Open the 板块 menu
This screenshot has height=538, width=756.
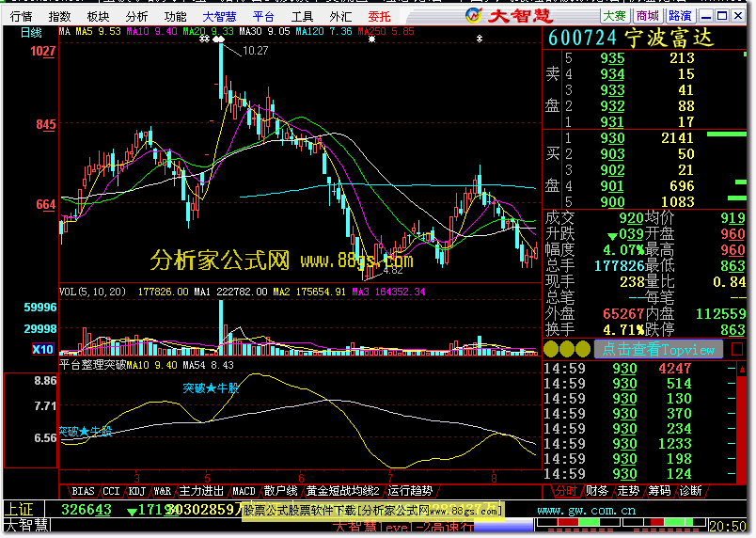coord(98,16)
